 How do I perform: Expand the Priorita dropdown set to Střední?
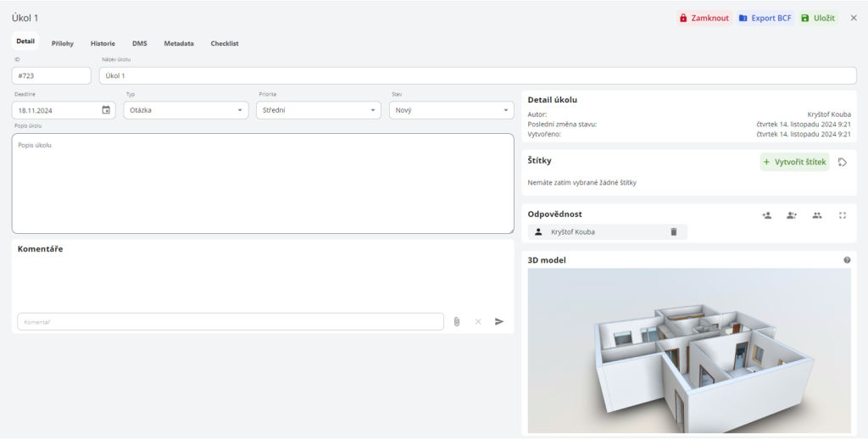[x=318, y=110]
